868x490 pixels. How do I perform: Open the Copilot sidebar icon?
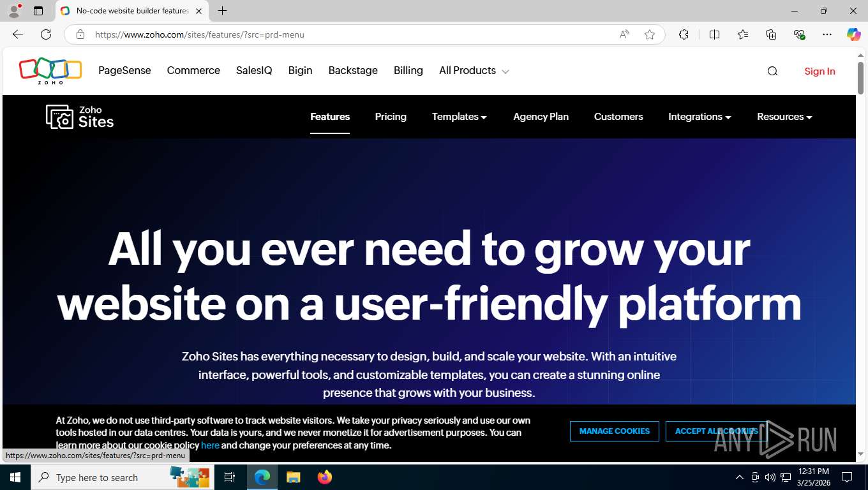[853, 34]
